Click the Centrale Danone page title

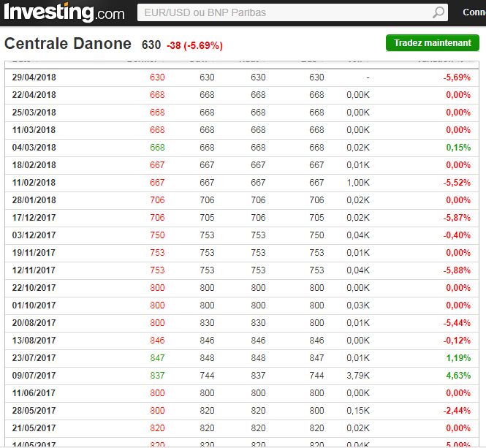(x=68, y=44)
